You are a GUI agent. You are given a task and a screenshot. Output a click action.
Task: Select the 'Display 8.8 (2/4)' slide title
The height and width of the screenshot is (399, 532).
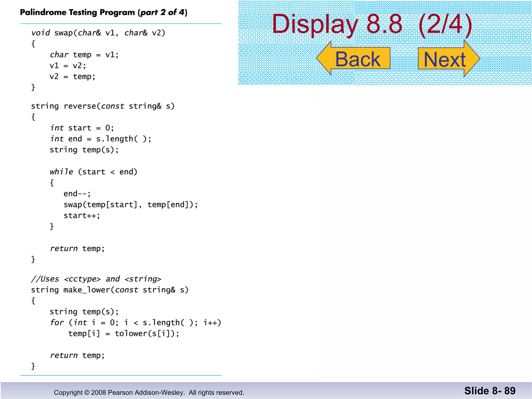[372, 24]
